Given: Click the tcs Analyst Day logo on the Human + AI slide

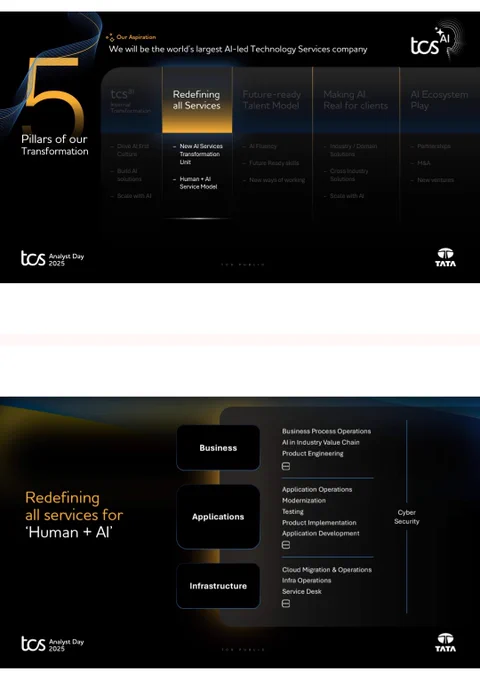Looking at the screenshot, I should click(52, 644).
